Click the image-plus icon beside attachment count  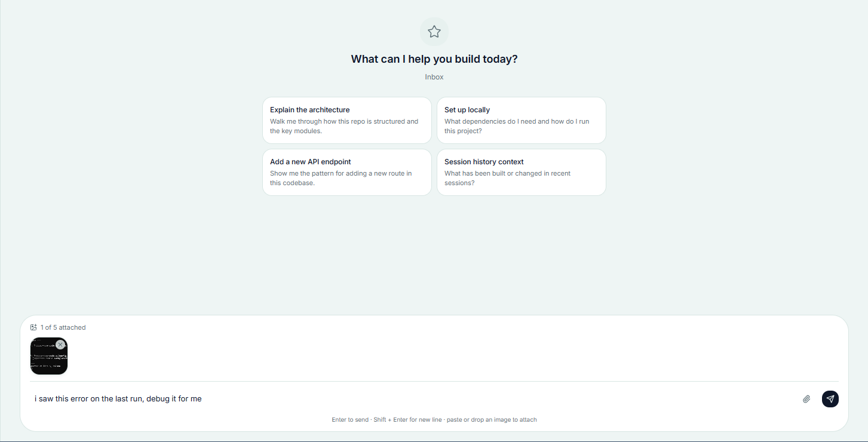click(33, 327)
